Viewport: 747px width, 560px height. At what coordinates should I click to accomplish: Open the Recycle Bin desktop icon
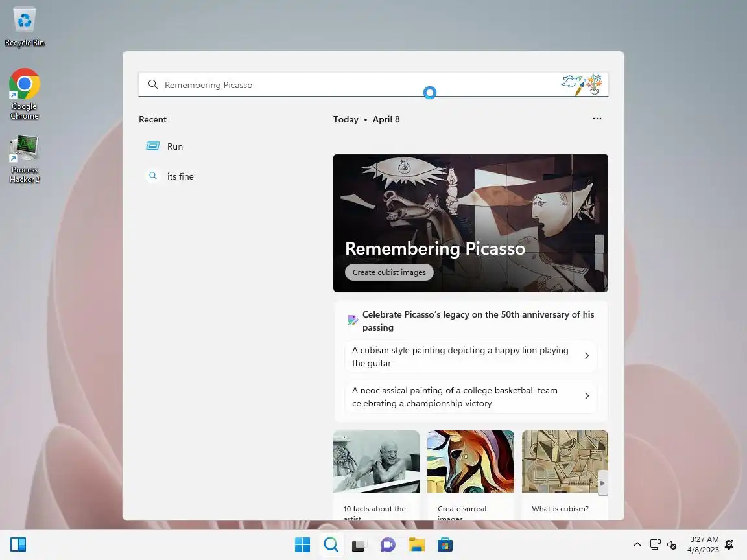(x=24, y=27)
